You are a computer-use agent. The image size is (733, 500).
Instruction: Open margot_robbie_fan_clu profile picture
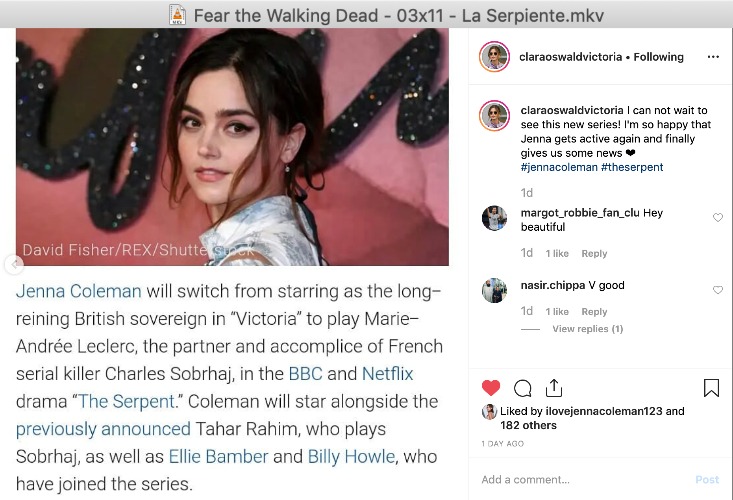(x=495, y=218)
